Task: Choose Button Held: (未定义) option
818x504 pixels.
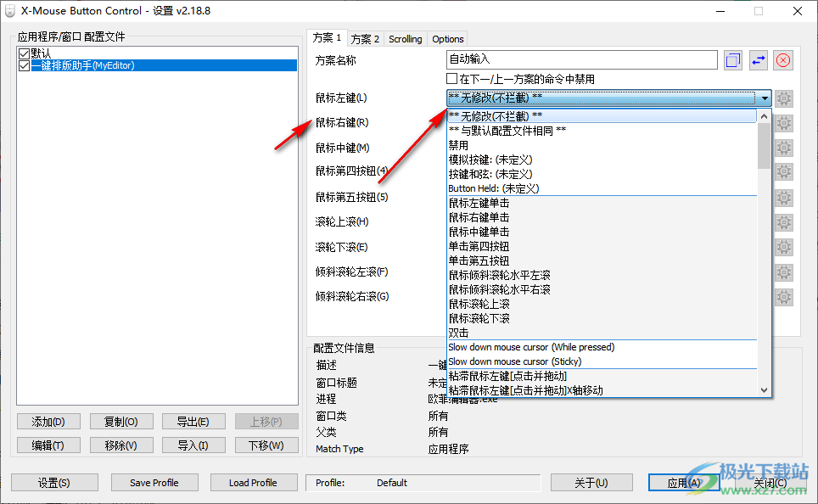Action: pyautogui.click(x=602, y=188)
